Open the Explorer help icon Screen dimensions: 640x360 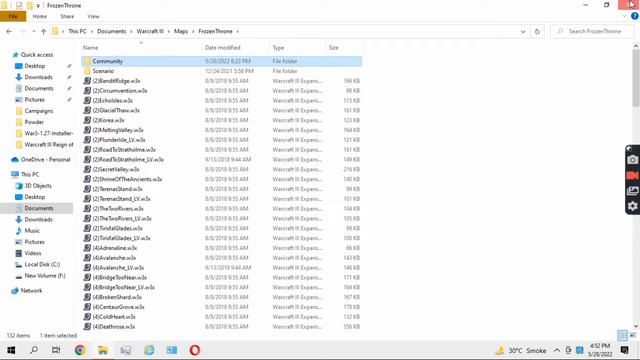tap(635, 16)
